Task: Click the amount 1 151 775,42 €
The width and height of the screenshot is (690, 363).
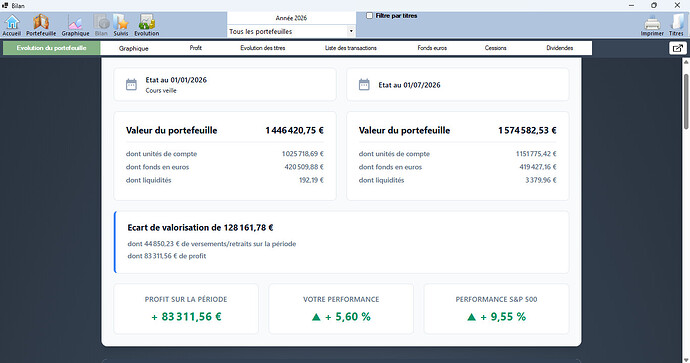Action: tap(536, 154)
